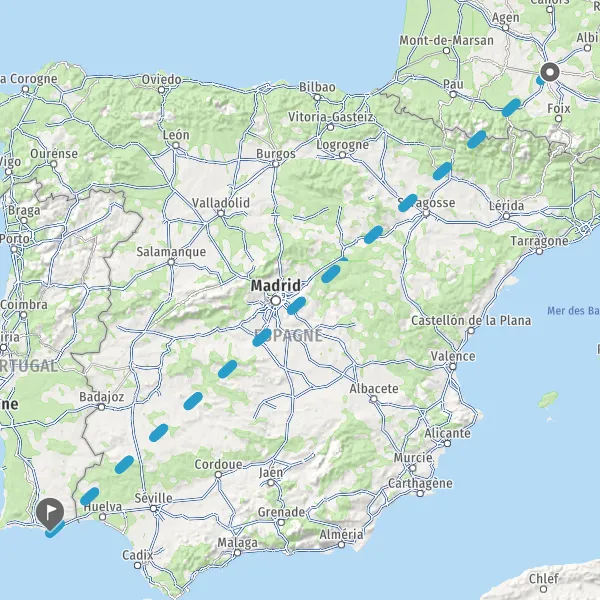Click the Tarragone label on the coast
Screen dimensions: 600x600
click(x=539, y=241)
